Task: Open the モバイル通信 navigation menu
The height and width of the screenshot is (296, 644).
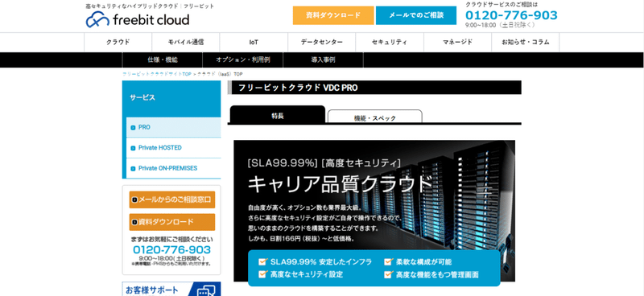Action: pos(186,42)
